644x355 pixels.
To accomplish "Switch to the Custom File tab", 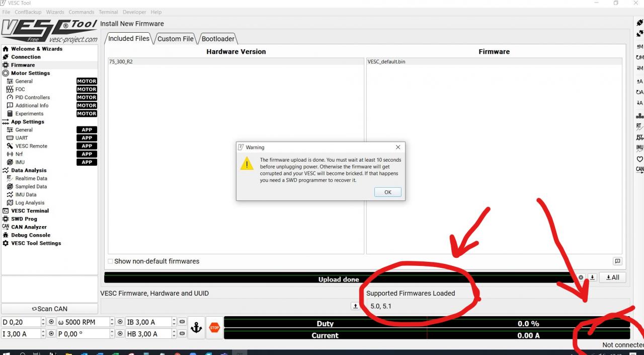I will coord(176,39).
